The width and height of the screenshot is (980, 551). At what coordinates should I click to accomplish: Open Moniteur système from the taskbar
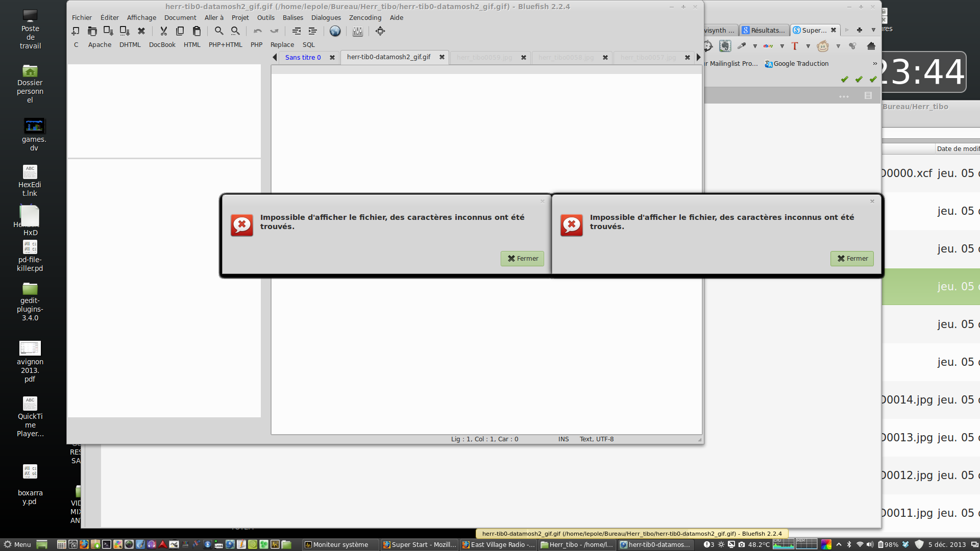(340, 544)
